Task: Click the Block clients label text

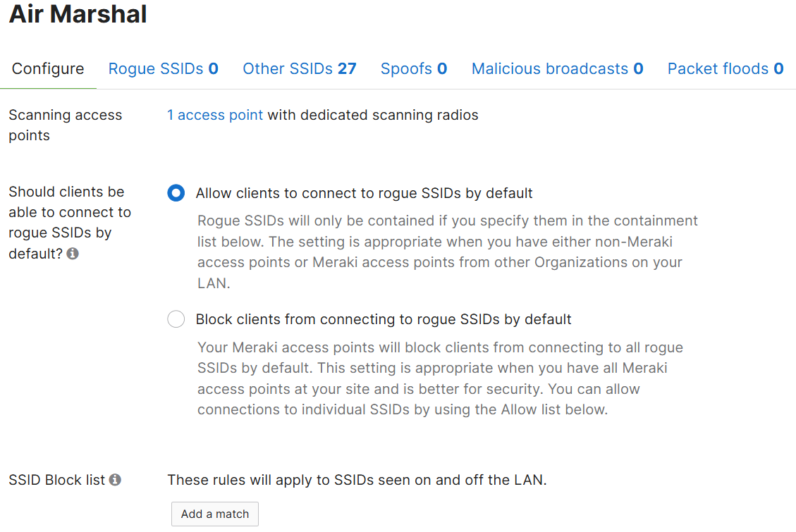Action: (384, 319)
